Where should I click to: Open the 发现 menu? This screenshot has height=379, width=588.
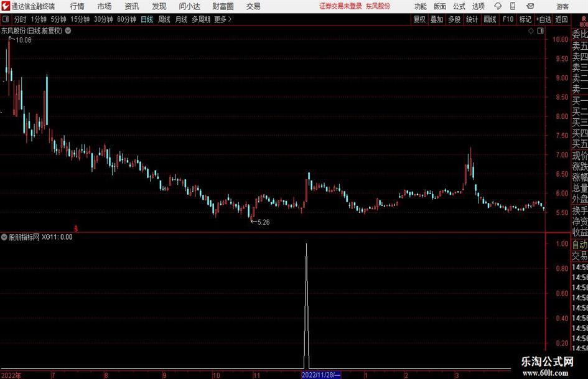(x=159, y=6)
